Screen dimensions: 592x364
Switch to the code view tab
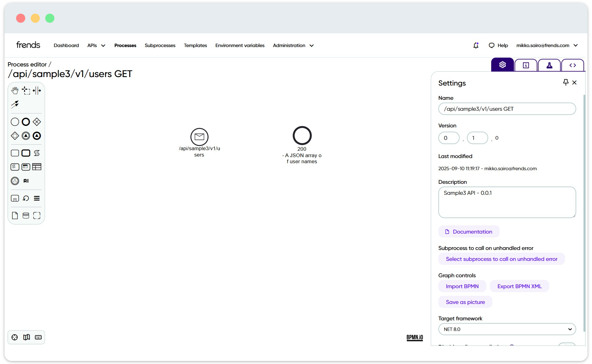573,65
